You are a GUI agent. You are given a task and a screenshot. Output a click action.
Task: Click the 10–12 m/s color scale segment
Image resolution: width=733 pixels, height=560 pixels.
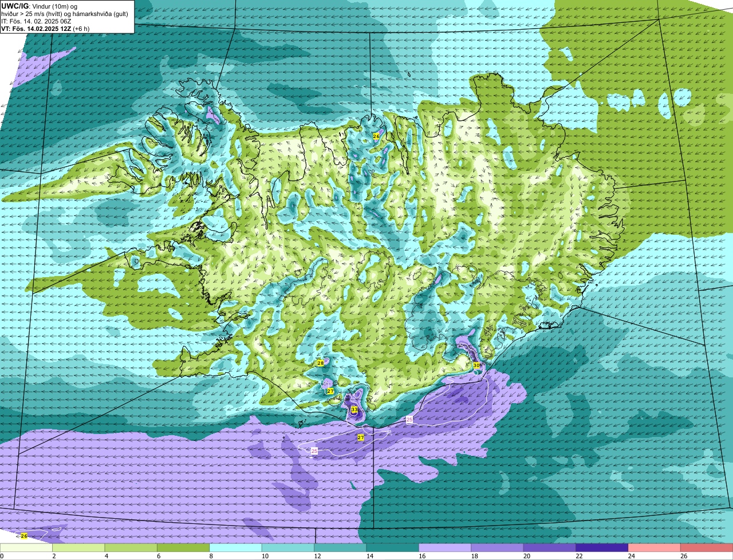point(288,548)
